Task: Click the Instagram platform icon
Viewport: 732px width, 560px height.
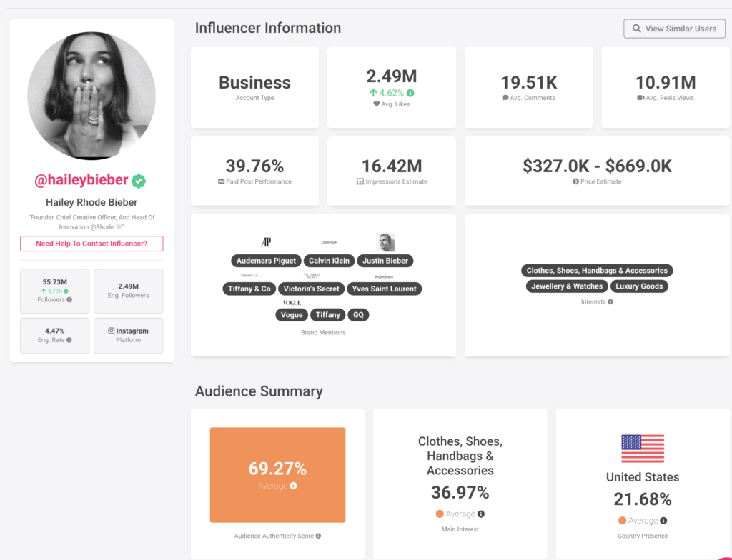Action: click(x=111, y=330)
